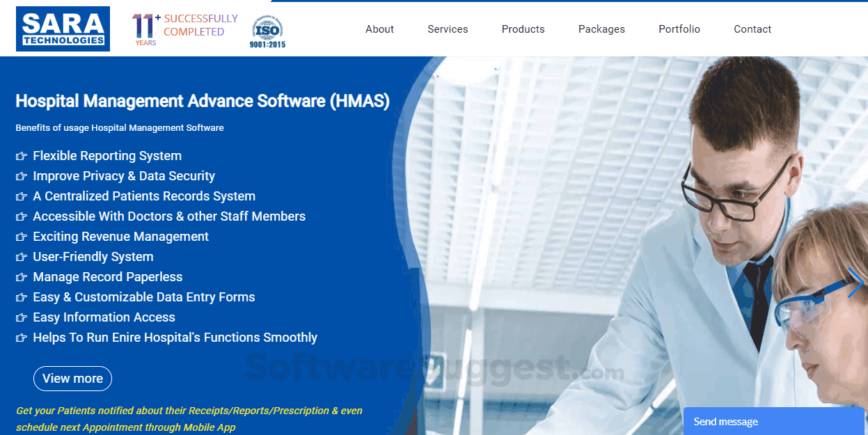This screenshot has width=868, height=435.
Task: Click the Hospital Management Advance Software heading
Action: (x=203, y=101)
